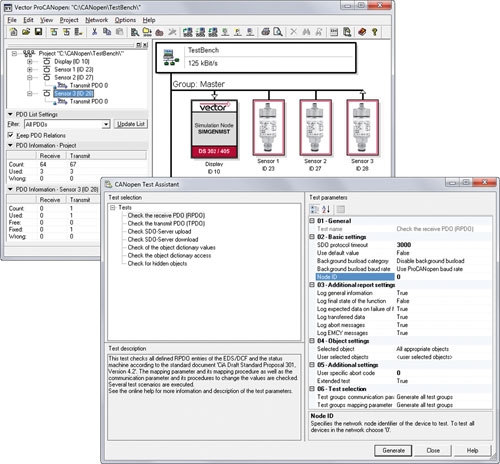The height and width of the screenshot is (464, 500).
Task: Click the yellow question mark help icon
Action: point(375,32)
